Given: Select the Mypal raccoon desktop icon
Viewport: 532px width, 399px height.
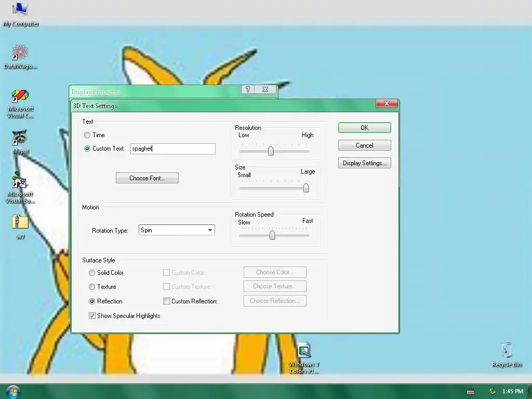Looking at the screenshot, I should pyautogui.click(x=20, y=142).
